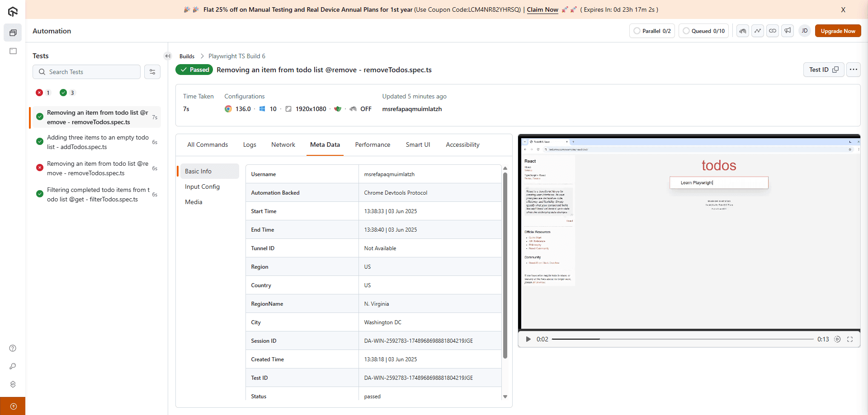Screen dimensions: 868x415
Task: Play the test recording video
Action: [528, 339]
